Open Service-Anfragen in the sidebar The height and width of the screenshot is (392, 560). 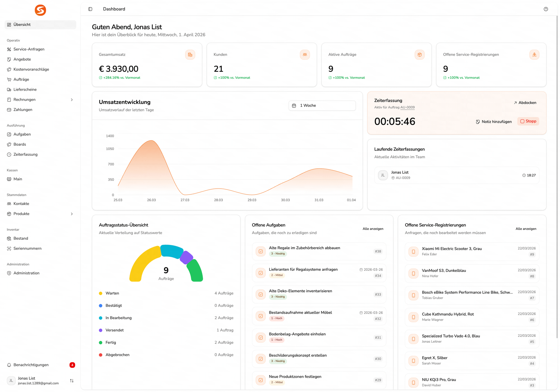[29, 49]
